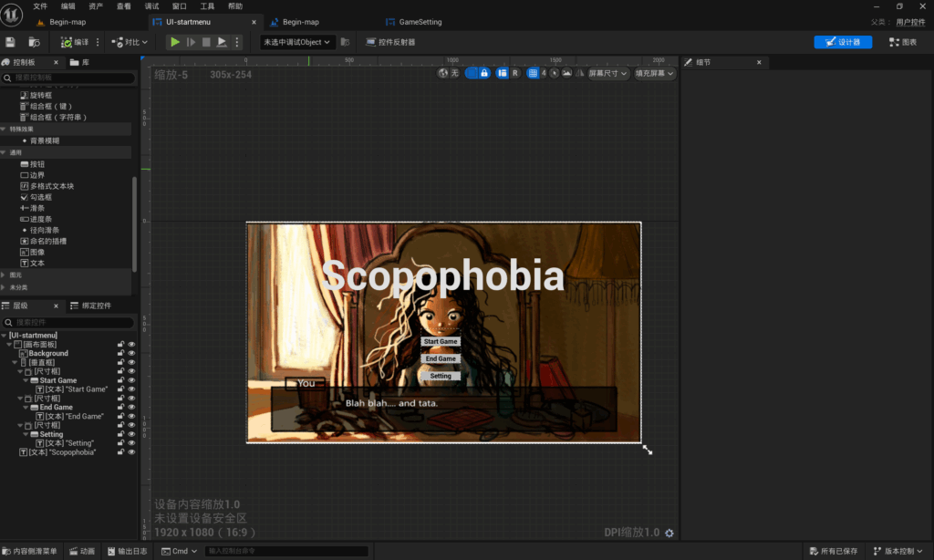Open compile options three-dot menu
This screenshot has height=560, width=934.
[x=98, y=42]
